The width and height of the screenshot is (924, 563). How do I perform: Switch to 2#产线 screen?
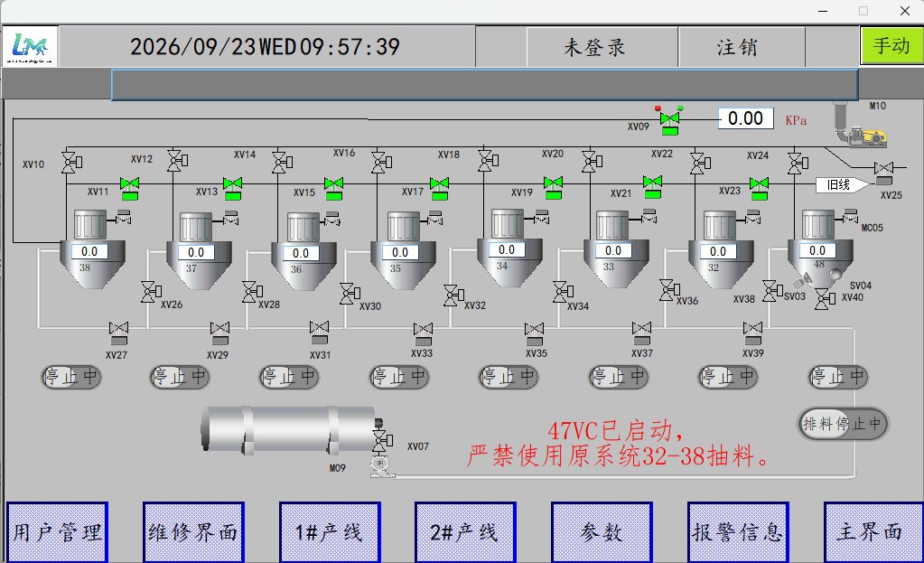(x=465, y=532)
